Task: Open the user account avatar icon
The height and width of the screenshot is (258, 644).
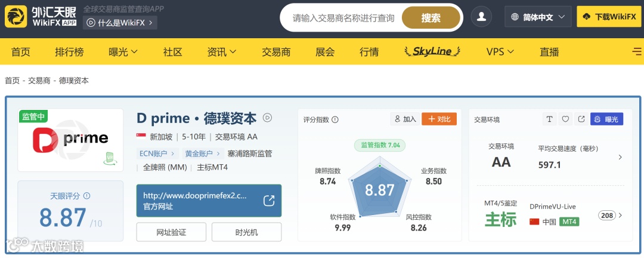Action: tap(481, 17)
